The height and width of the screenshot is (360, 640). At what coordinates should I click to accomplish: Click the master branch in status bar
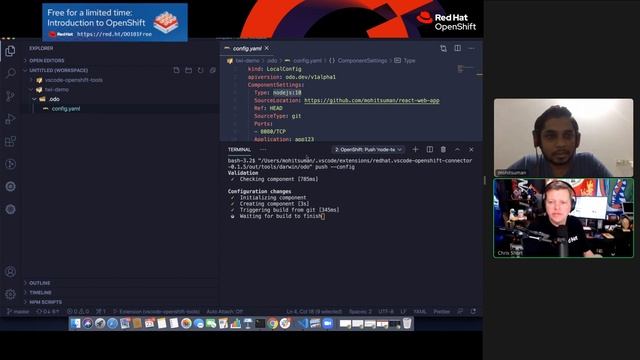click(x=18, y=311)
